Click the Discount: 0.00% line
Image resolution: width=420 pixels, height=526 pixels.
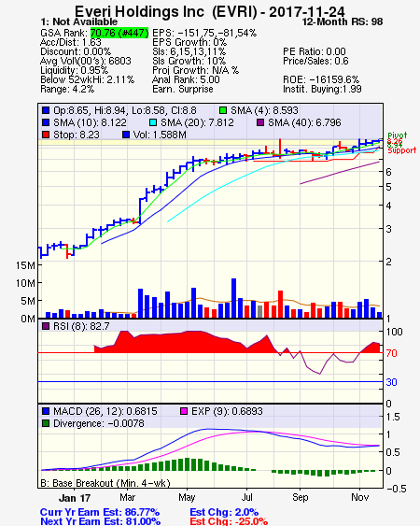click(76, 51)
